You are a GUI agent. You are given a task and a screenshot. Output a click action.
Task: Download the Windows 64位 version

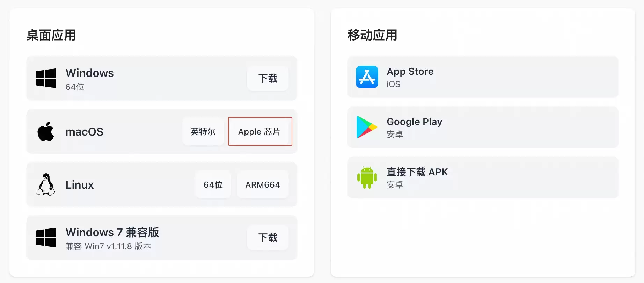[x=268, y=78]
